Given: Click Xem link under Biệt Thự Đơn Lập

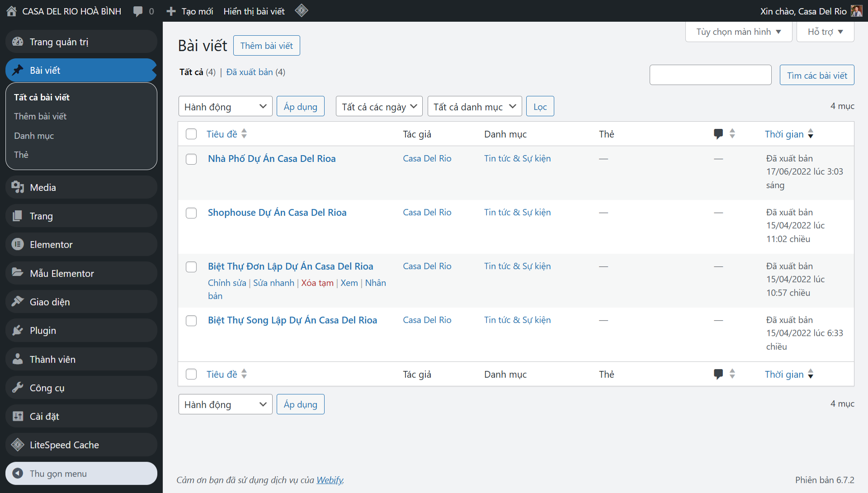Looking at the screenshot, I should [349, 283].
